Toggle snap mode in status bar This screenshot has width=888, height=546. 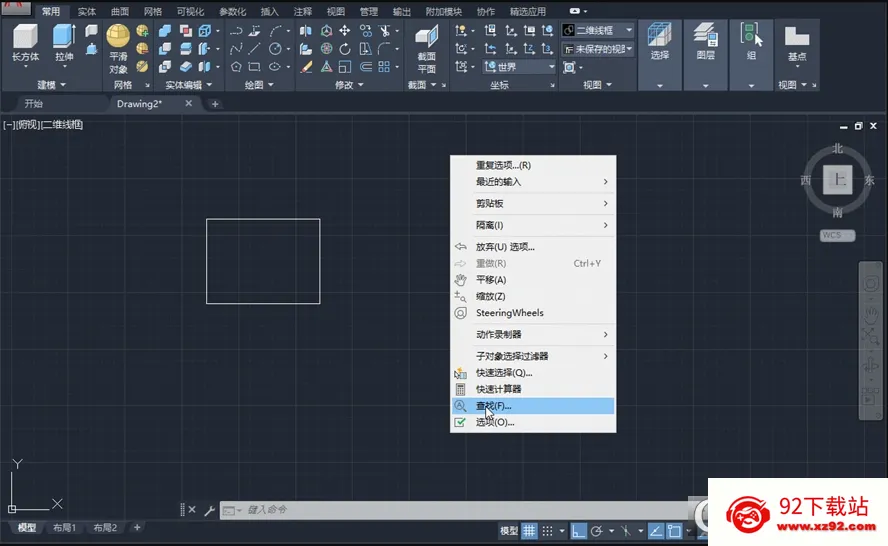547,531
